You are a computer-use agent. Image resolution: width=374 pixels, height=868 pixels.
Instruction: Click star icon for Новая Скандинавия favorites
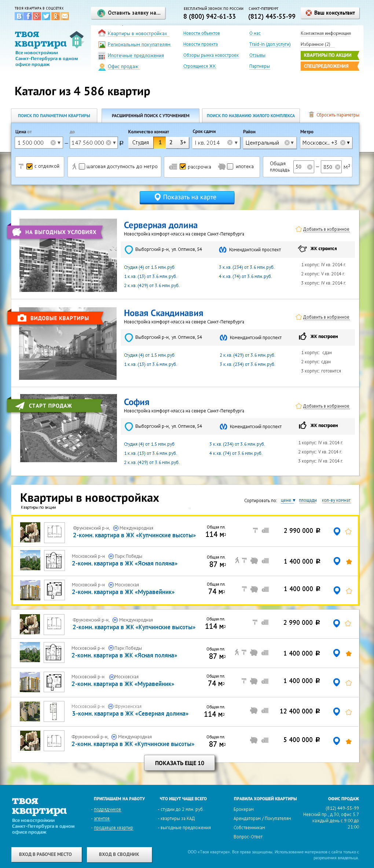click(x=298, y=317)
